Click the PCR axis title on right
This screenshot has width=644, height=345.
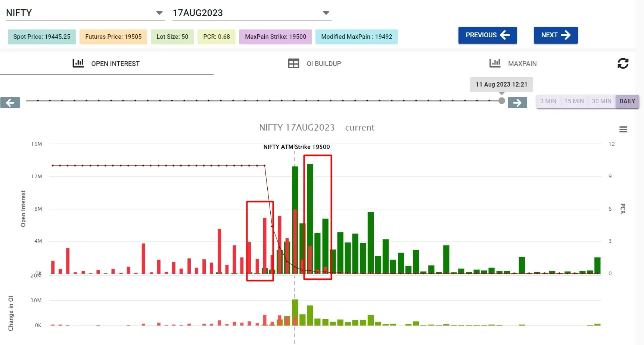pos(622,208)
